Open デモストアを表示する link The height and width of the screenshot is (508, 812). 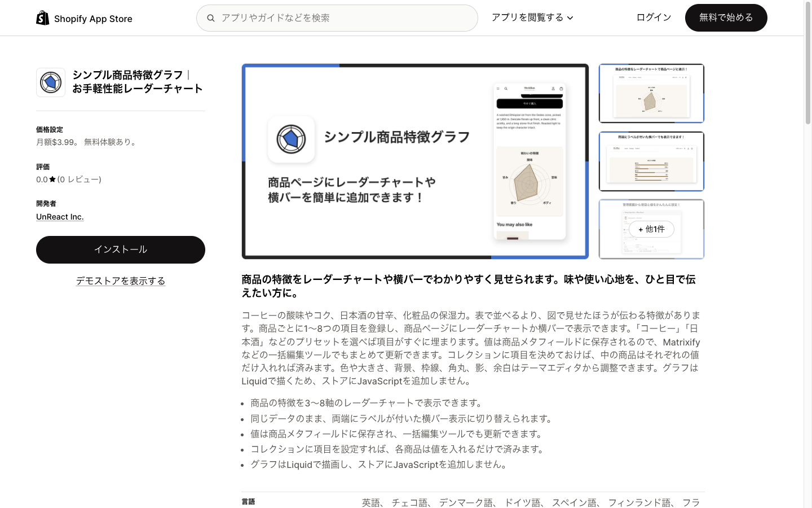(121, 281)
